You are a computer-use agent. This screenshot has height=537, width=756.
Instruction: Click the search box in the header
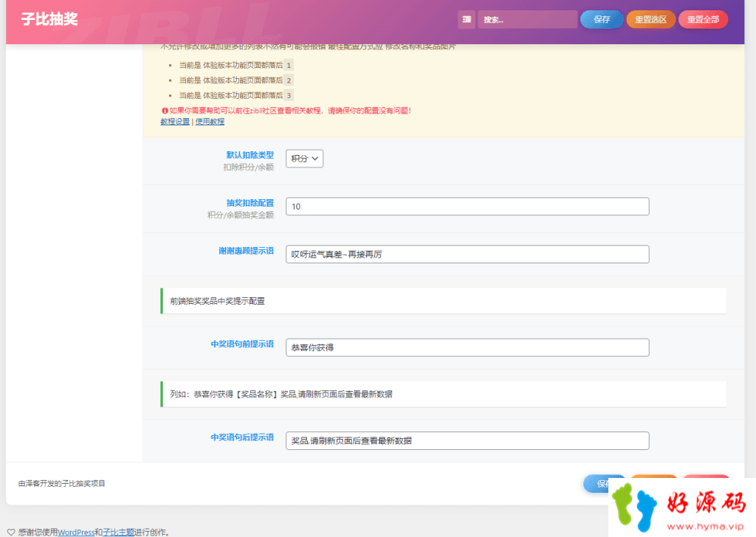(527, 20)
